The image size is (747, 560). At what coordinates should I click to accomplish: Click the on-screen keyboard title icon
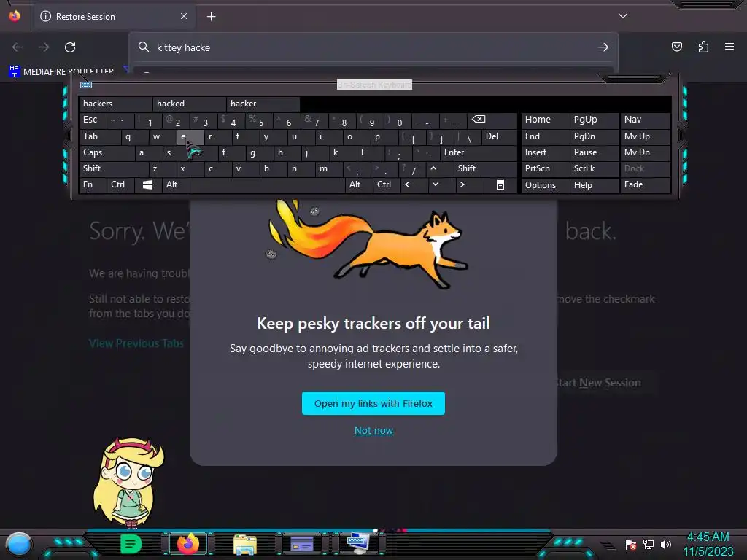pos(86,85)
